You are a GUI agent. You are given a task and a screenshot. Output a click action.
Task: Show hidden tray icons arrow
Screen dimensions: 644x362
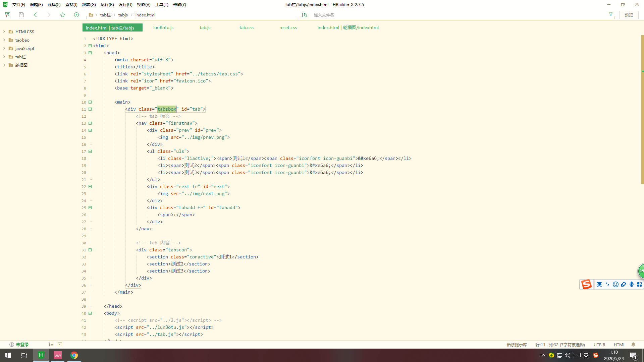(543, 355)
